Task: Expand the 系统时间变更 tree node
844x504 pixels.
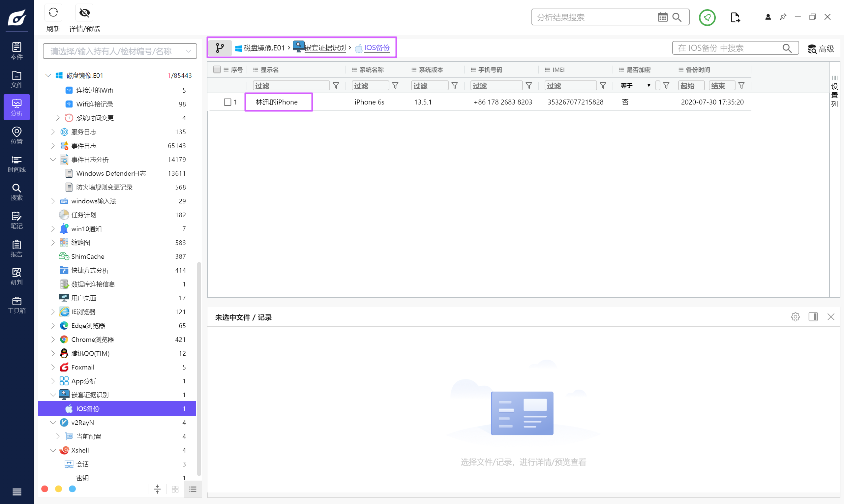Action: pyautogui.click(x=58, y=118)
